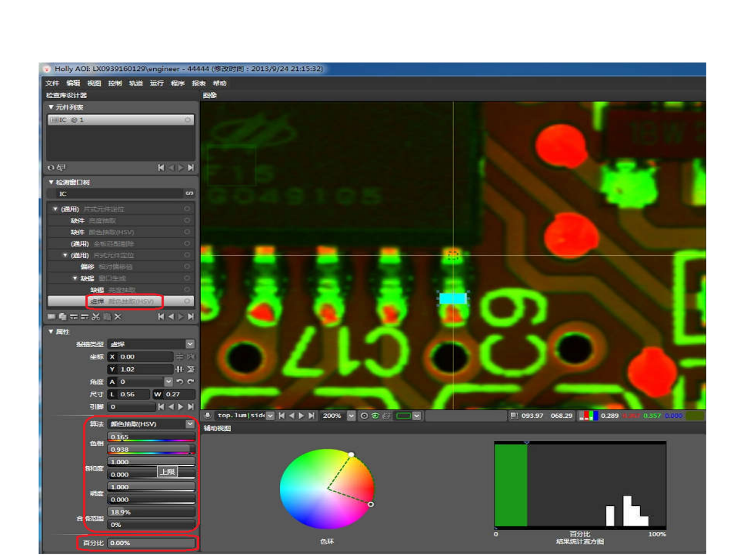Click the scissors cut icon in detection tree toolbar
The image size is (747, 560).
(x=95, y=317)
